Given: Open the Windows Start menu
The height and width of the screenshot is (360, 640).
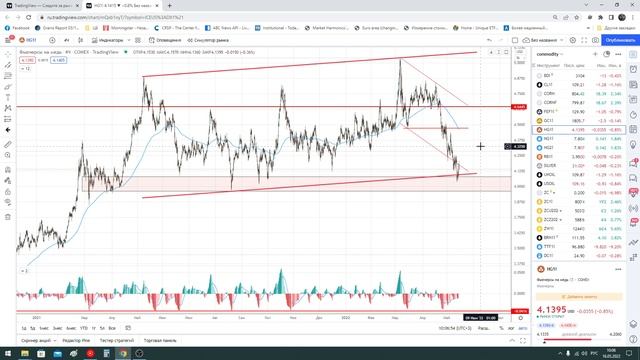Looking at the screenshot, I should click(x=8, y=353).
